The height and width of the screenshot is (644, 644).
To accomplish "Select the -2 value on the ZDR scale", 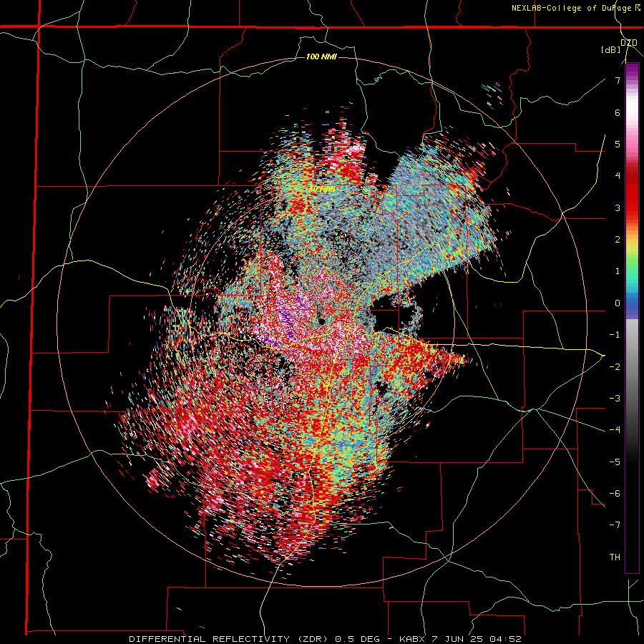I will 615,366.
